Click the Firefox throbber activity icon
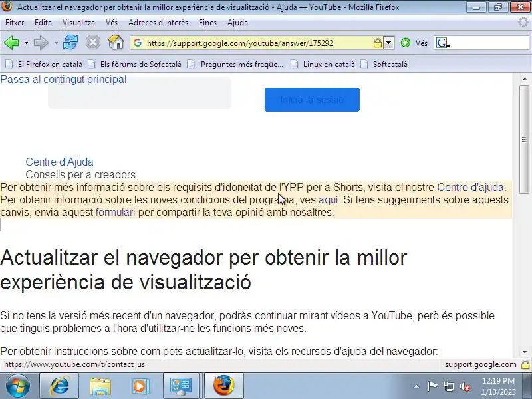 [524, 23]
